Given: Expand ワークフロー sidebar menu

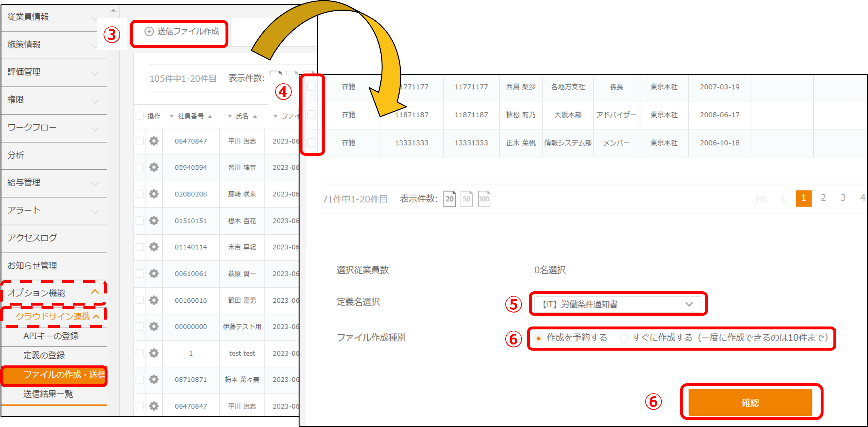Looking at the screenshot, I should 54,128.
